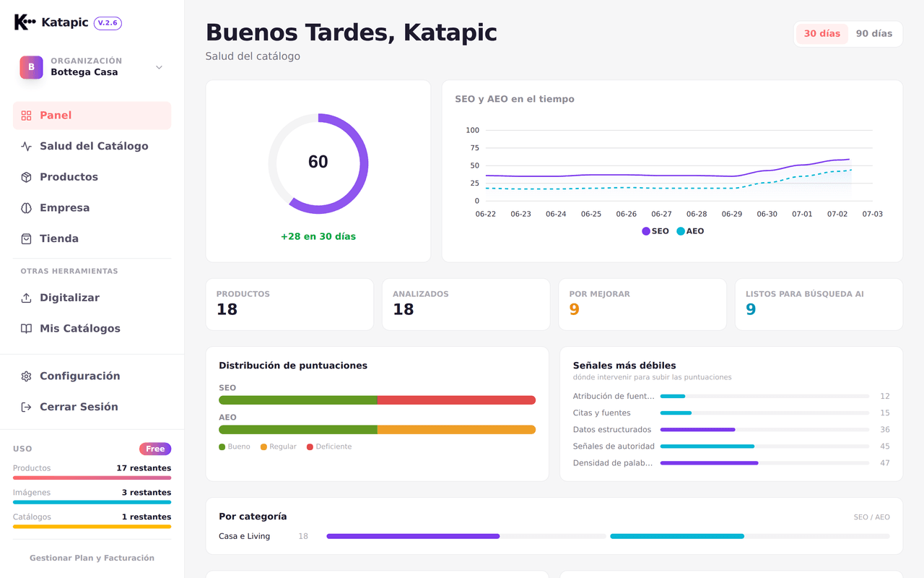Click the SEO y AEO en el tiempo title

[x=515, y=99]
